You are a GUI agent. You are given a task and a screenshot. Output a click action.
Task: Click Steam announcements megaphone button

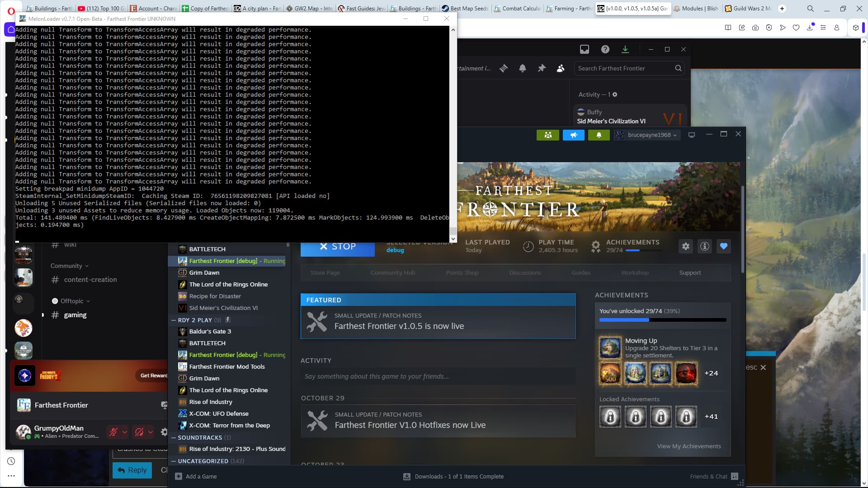(573, 135)
